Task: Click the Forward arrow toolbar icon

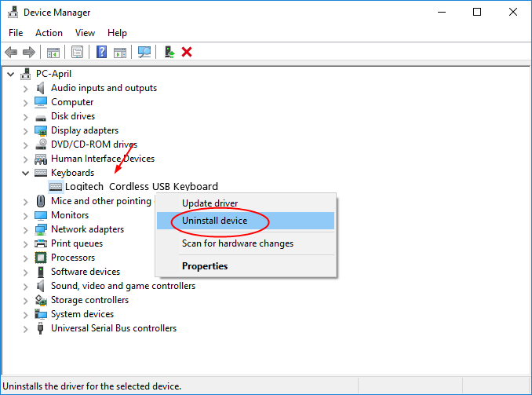Action: pyautogui.click(x=29, y=53)
